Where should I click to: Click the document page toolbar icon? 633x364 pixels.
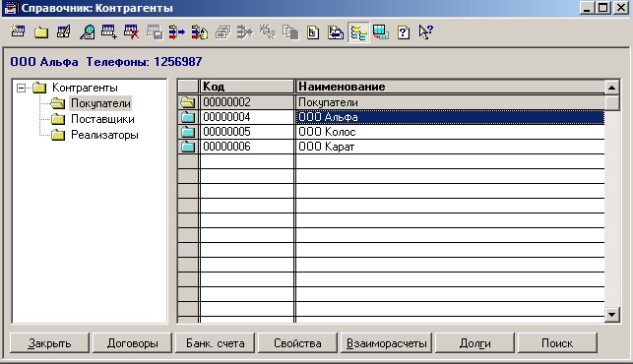tap(313, 31)
